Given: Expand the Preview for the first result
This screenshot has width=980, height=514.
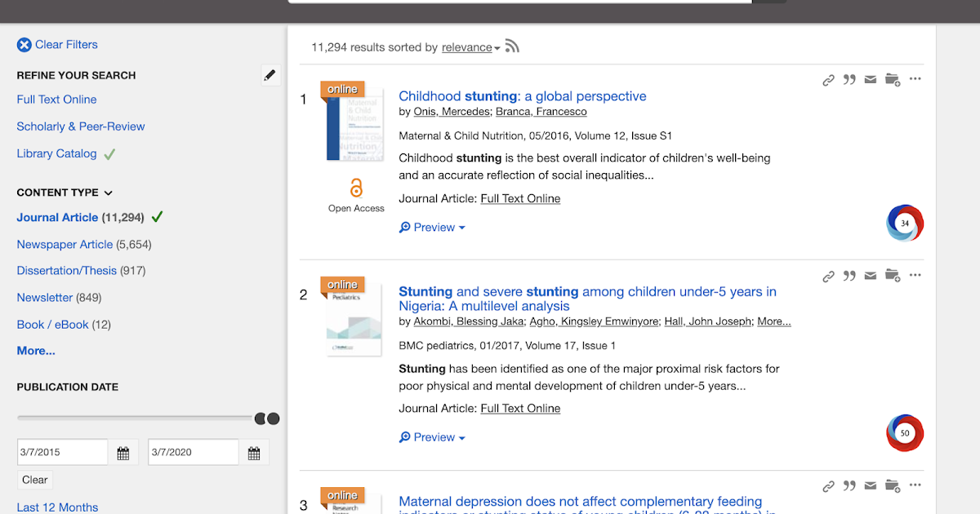Looking at the screenshot, I should 432,227.
